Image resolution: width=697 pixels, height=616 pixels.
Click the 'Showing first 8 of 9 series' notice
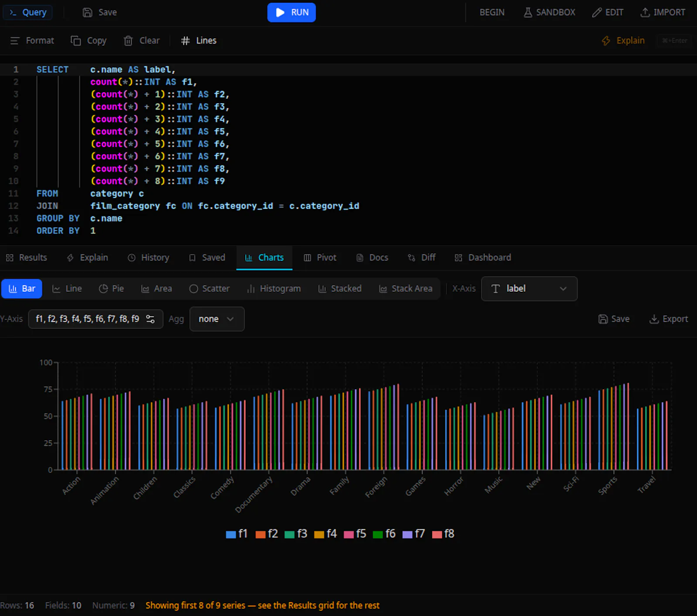[x=262, y=606]
